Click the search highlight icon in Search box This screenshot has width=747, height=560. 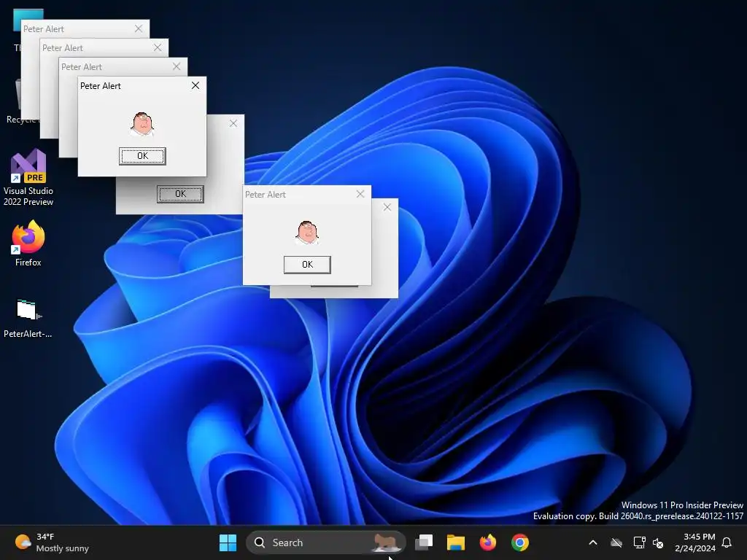click(386, 542)
